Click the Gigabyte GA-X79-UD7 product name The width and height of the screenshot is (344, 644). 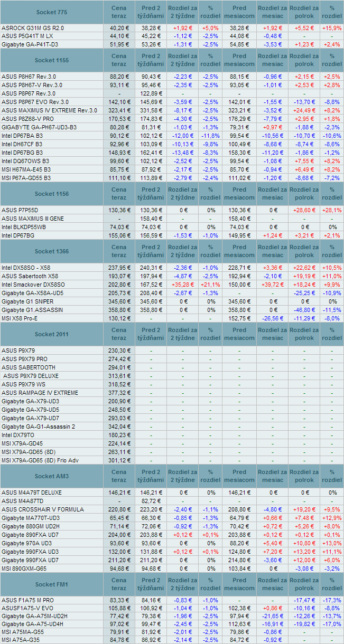coord(30,418)
